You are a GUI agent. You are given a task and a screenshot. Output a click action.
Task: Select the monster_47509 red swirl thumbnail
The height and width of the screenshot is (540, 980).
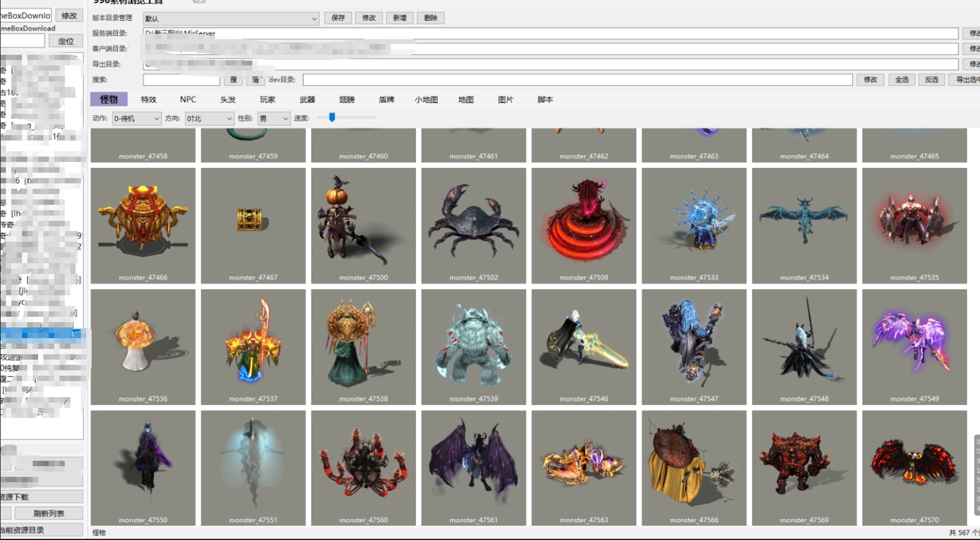(x=584, y=226)
